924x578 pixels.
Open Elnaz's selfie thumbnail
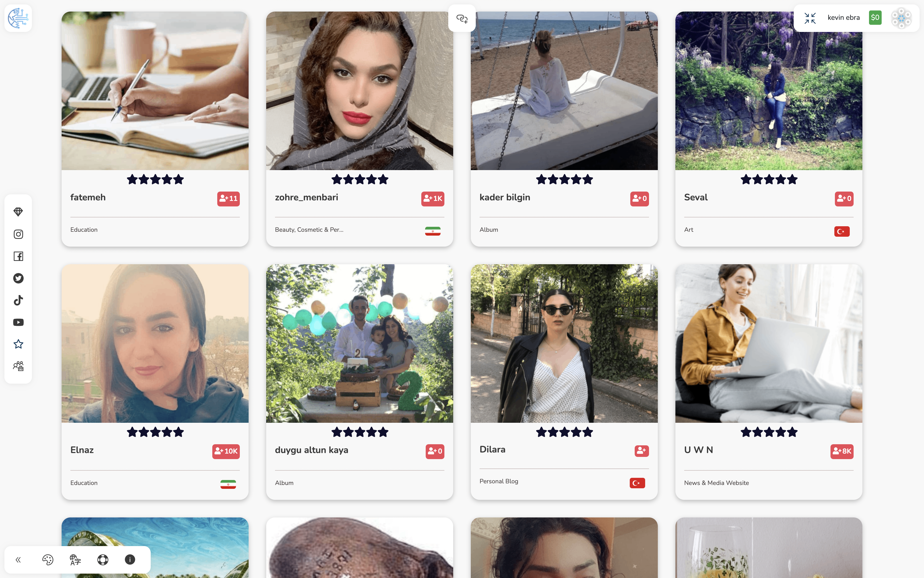[155, 343]
